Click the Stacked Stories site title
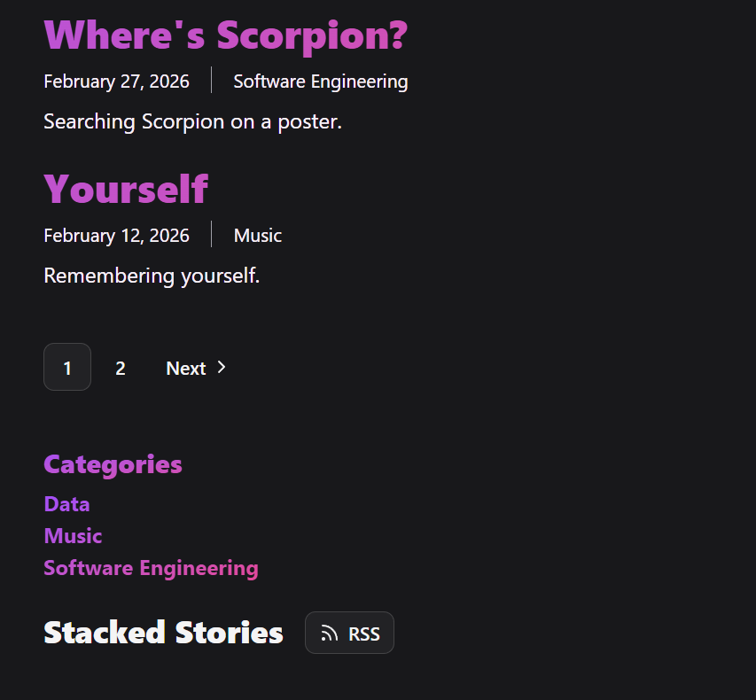Viewport: 756px width, 700px height. pyautogui.click(x=163, y=633)
